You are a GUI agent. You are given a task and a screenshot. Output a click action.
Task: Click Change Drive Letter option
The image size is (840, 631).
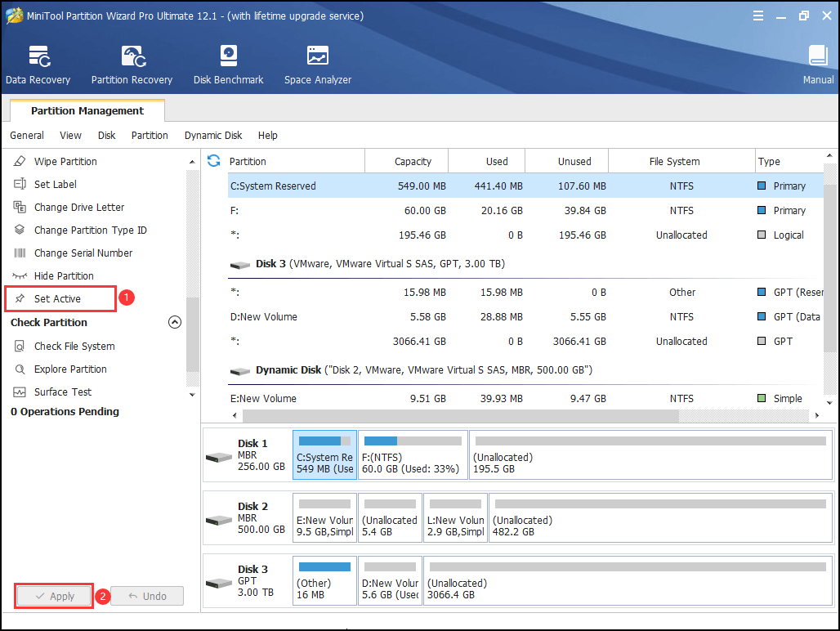78,208
